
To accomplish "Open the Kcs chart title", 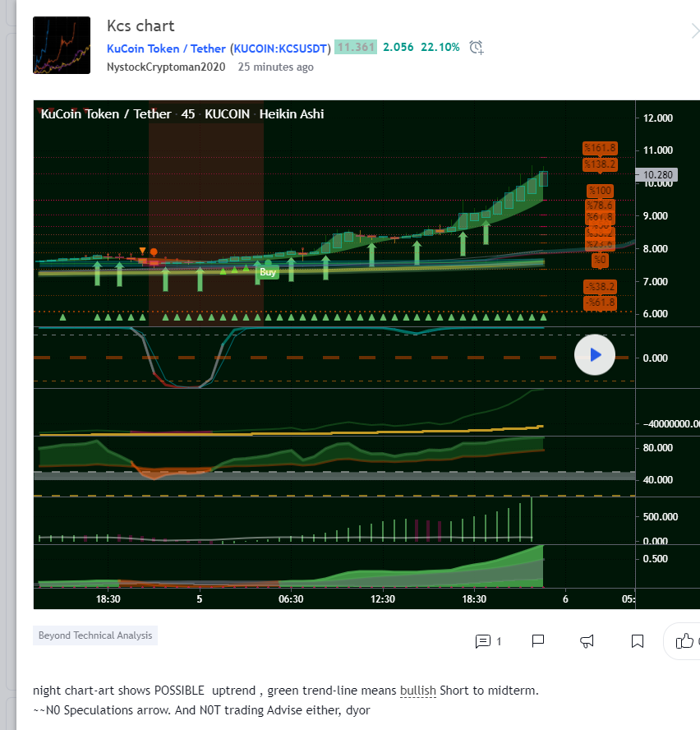I will (x=140, y=26).
